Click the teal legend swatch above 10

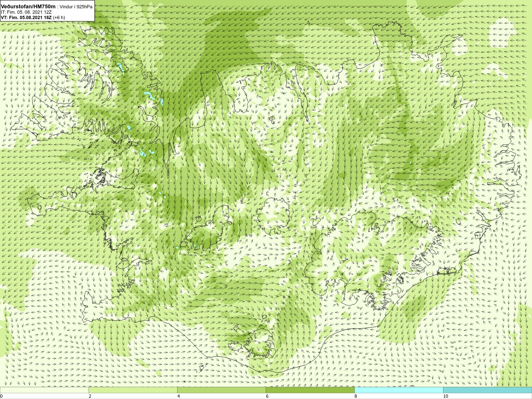click(x=488, y=390)
